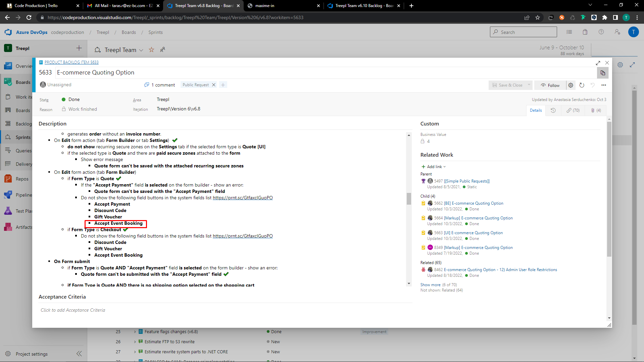Viewport: 644px width, 362px height.
Task: Open Queries in the left sidebar
Action: click(18, 151)
